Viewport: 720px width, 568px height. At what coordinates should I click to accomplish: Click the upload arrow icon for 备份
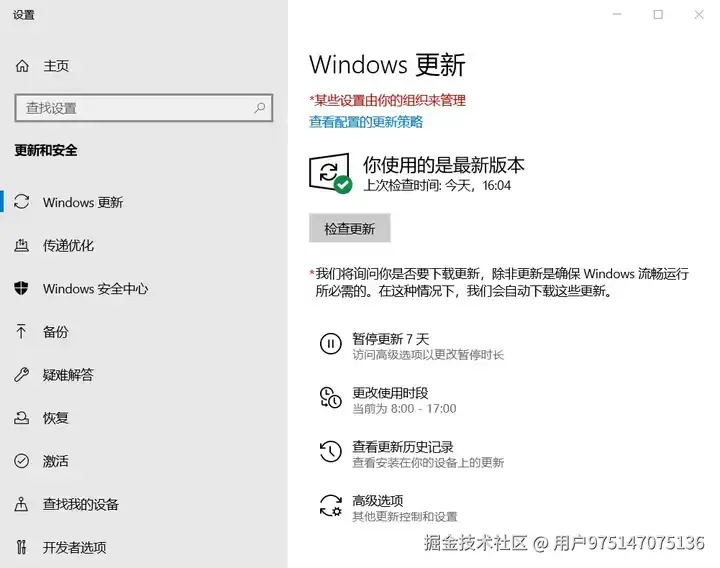[x=21, y=331]
